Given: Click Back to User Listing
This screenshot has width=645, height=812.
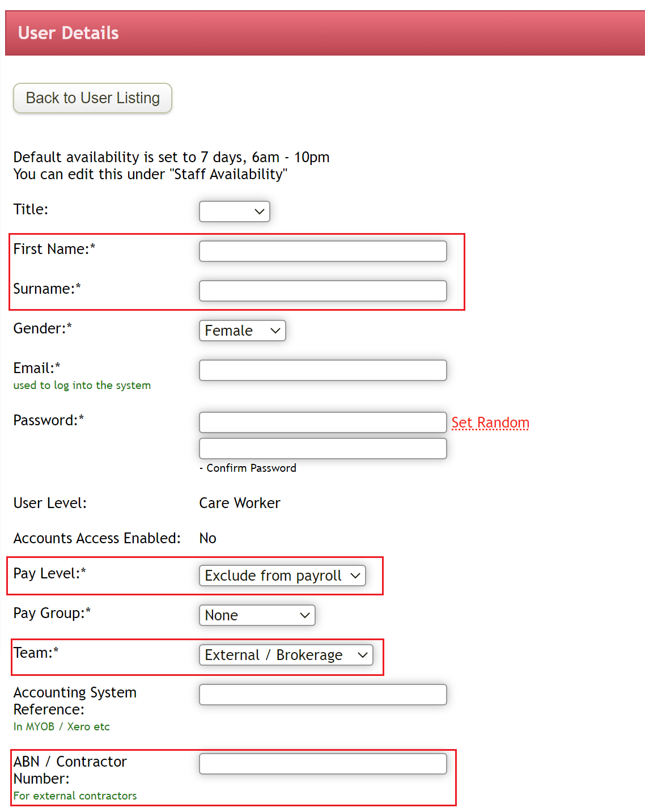Looking at the screenshot, I should (x=92, y=98).
